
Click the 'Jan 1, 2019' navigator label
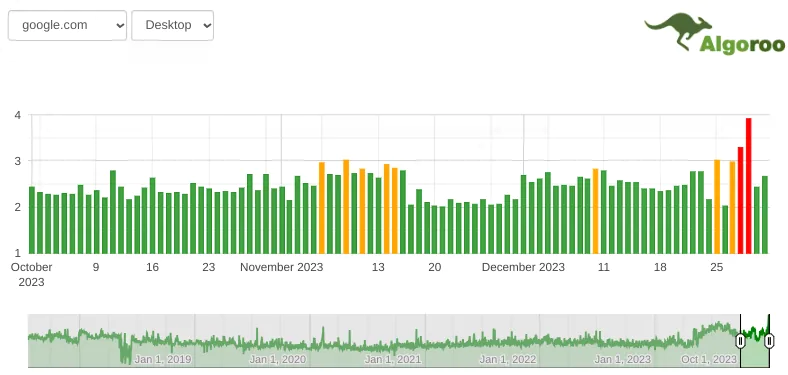tap(162, 360)
